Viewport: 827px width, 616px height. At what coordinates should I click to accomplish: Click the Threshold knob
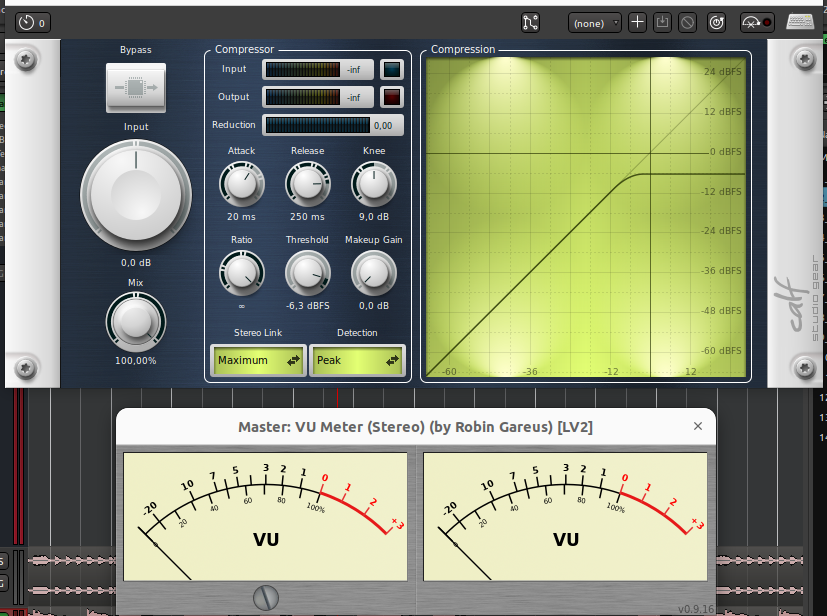click(x=306, y=272)
